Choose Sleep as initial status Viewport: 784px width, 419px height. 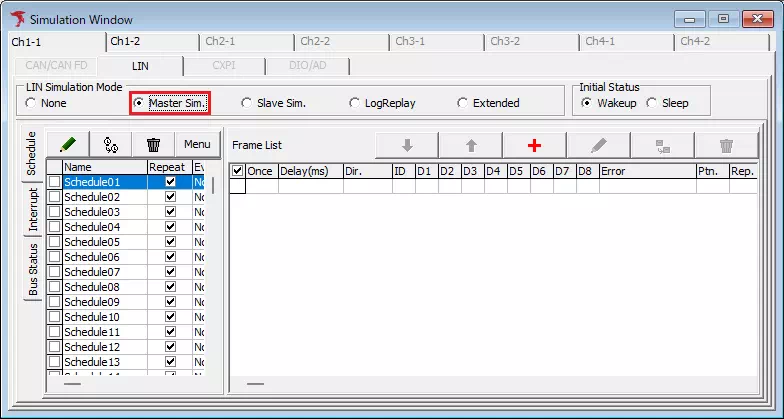click(x=652, y=103)
